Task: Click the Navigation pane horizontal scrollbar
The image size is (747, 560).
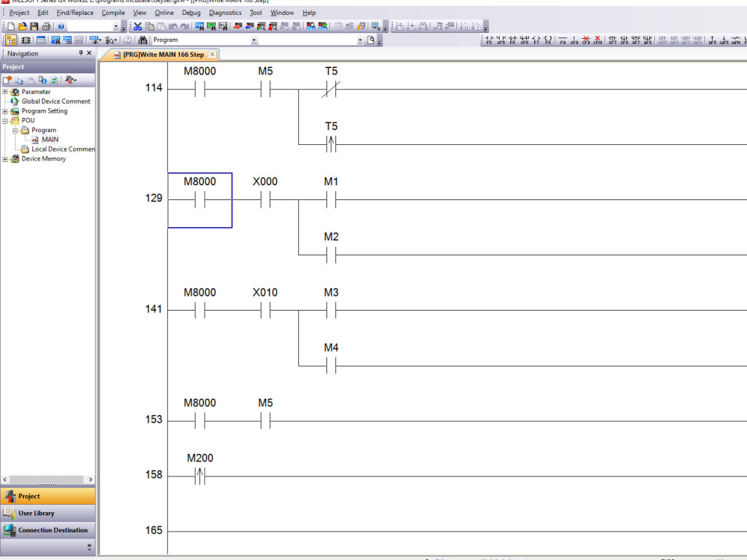Action: pyautogui.click(x=45, y=479)
